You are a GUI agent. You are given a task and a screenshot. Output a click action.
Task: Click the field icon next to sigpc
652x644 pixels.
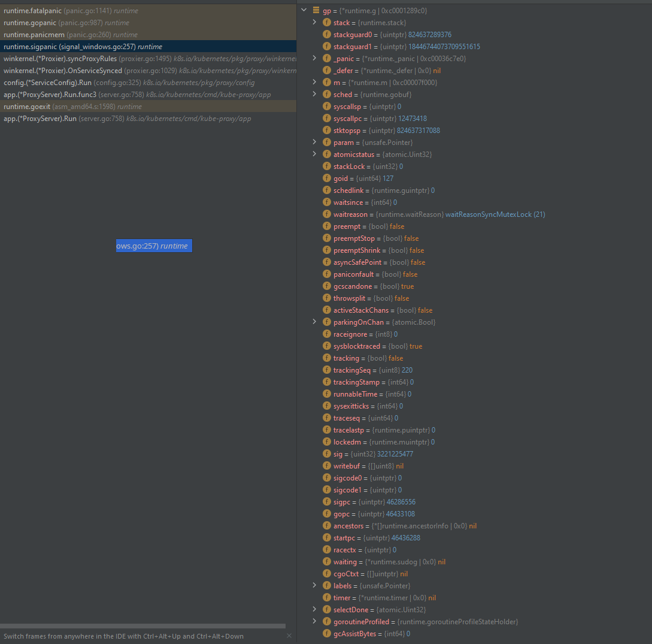(327, 502)
